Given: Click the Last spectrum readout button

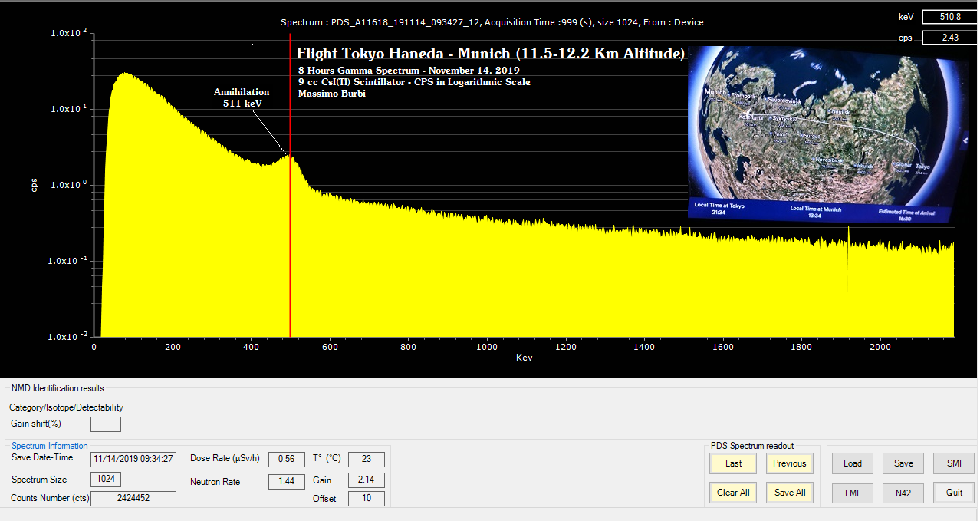Looking at the screenshot, I should click(733, 463).
